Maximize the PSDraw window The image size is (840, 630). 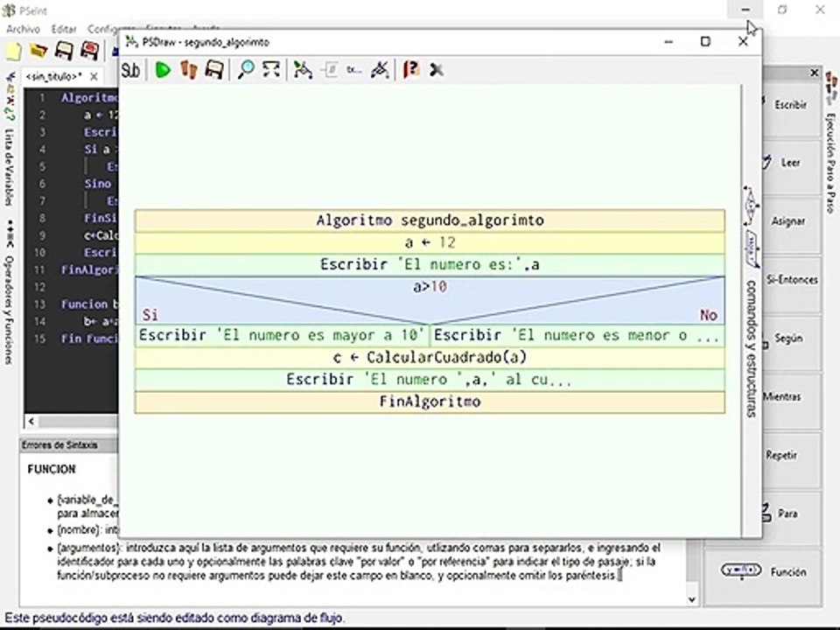(x=705, y=42)
